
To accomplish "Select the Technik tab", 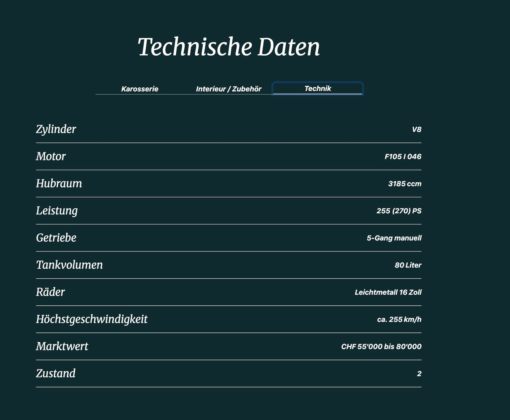I will pos(318,89).
